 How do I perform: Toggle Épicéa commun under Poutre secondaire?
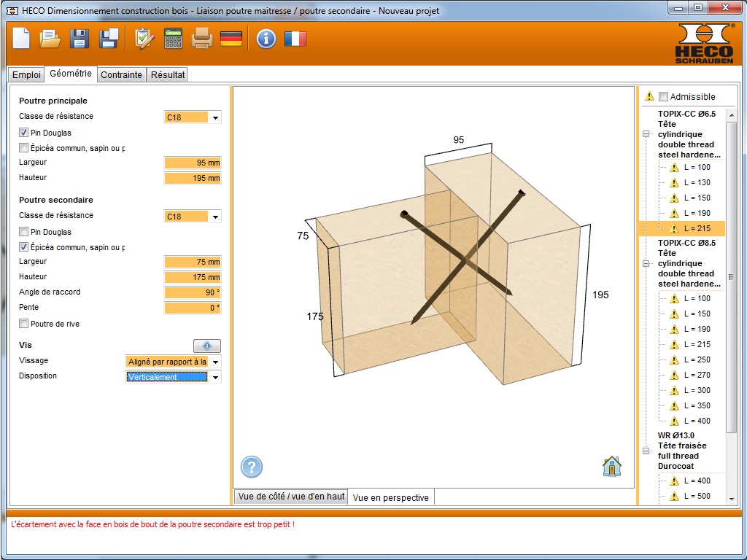click(x=23, y=246)
